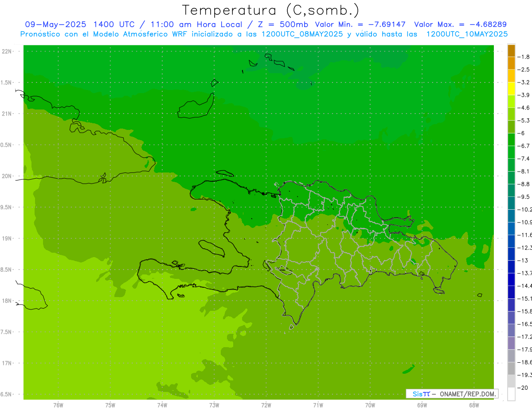Image resolution: width=532 pixels, height=411 pixels.
Task: Pick the deep blue swatch between -13 and -13.7
Action: (x=511, y=266)
